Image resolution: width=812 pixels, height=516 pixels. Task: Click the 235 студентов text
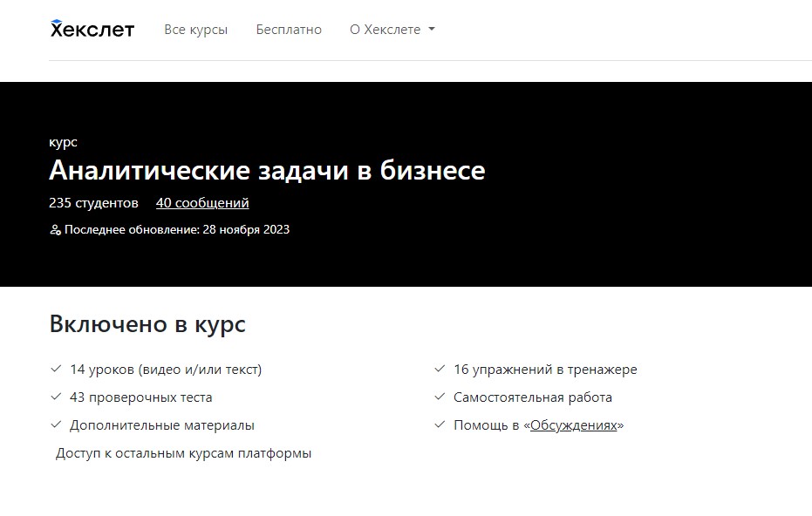(93, 203)
